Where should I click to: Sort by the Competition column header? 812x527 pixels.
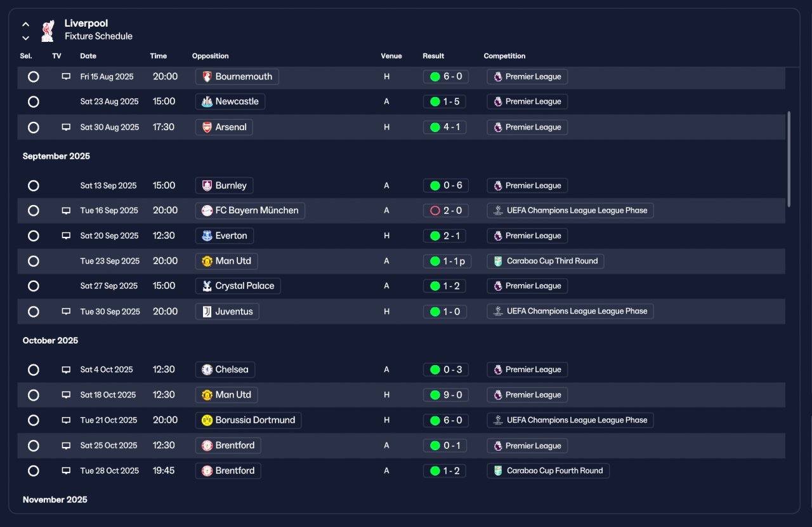point(504,56)
